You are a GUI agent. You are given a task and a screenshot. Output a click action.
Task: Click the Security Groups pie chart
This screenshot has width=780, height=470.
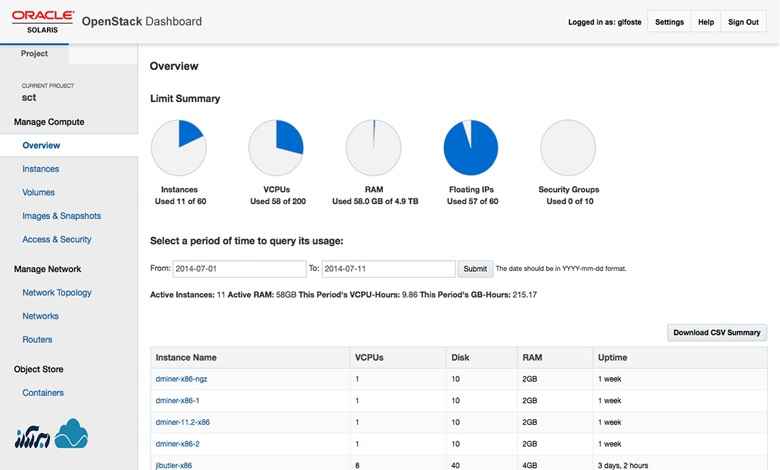[x=568, y=147]
